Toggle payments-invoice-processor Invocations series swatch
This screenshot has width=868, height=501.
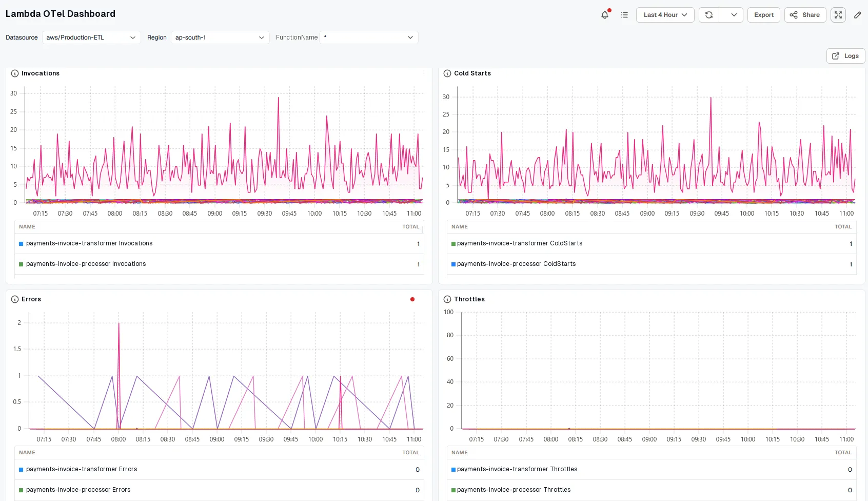(21, 264)
